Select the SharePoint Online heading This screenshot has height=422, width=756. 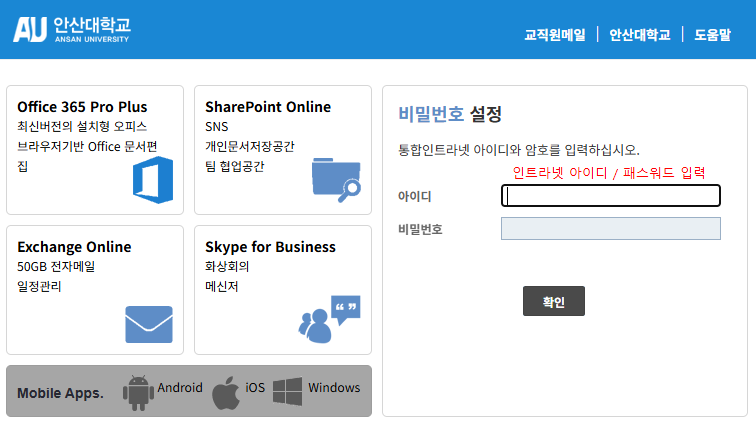coord(268,107)
